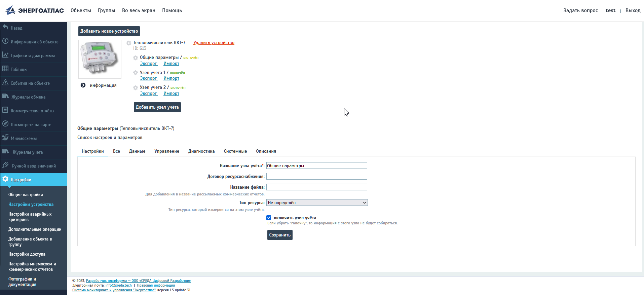Open the 'Тип ресурса' dropdown
This screenshot has height=295, width=644.
[317, 202]
